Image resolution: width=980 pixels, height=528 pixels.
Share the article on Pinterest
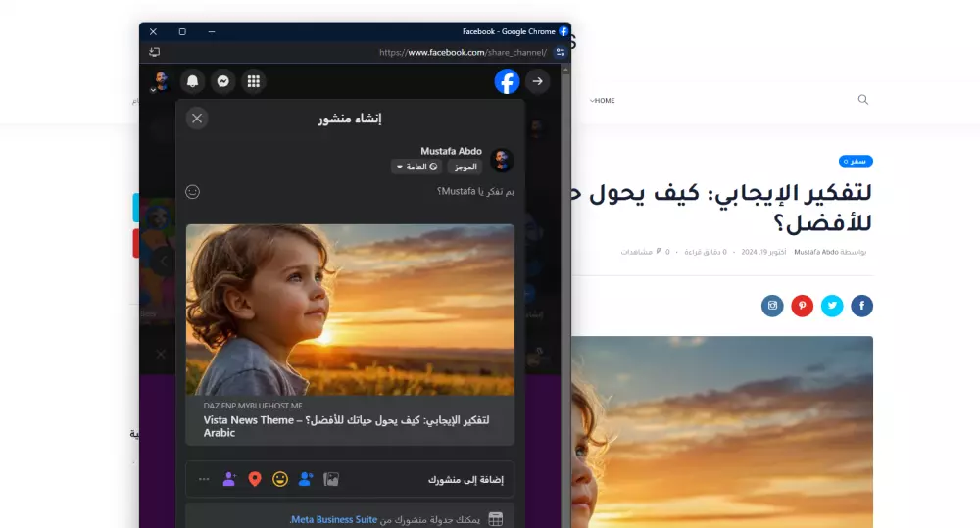802,306
